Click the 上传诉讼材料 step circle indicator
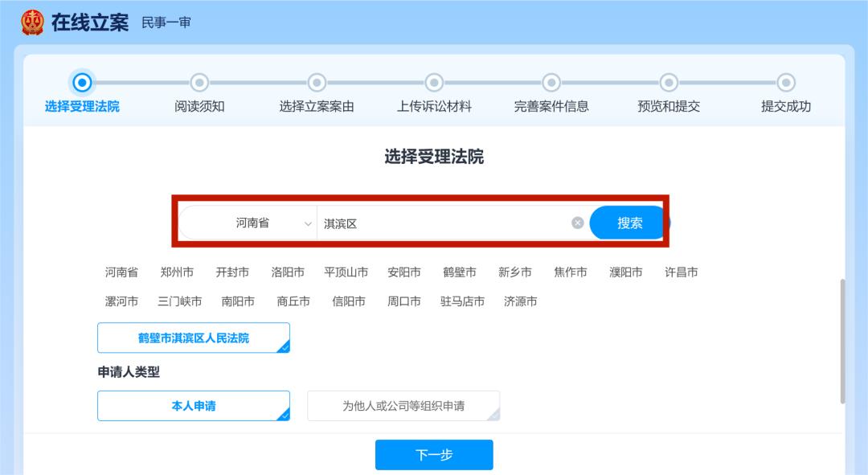This screenshot has width=868, height=475. click(434, 83)
